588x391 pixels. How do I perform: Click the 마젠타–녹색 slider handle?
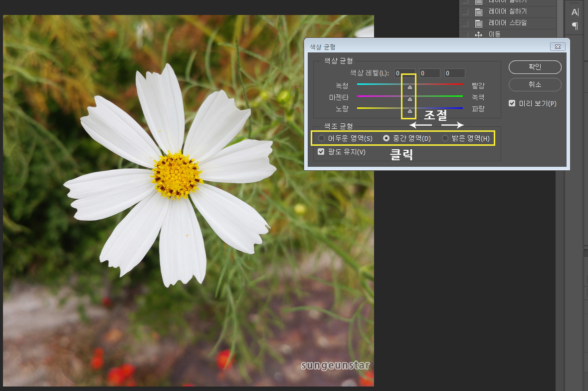point(410,99)
